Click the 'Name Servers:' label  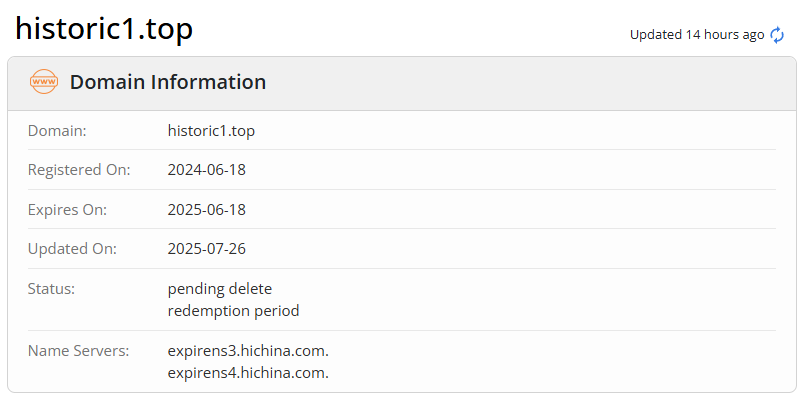[79, 351]
